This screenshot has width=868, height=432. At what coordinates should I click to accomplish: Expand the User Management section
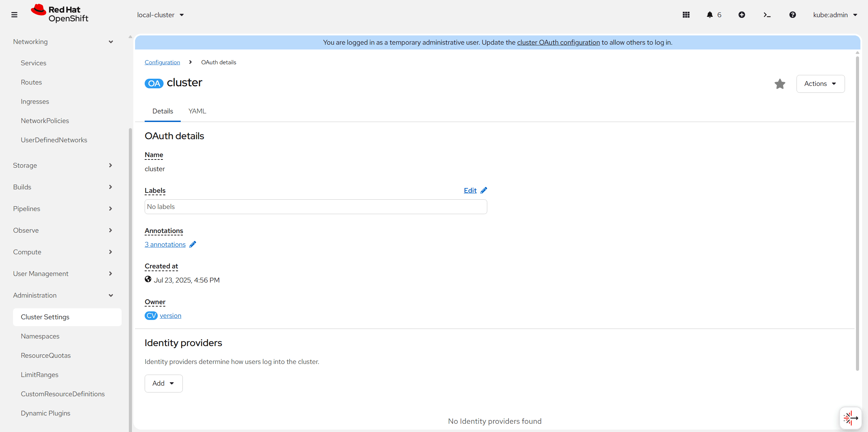click(63, 274)
